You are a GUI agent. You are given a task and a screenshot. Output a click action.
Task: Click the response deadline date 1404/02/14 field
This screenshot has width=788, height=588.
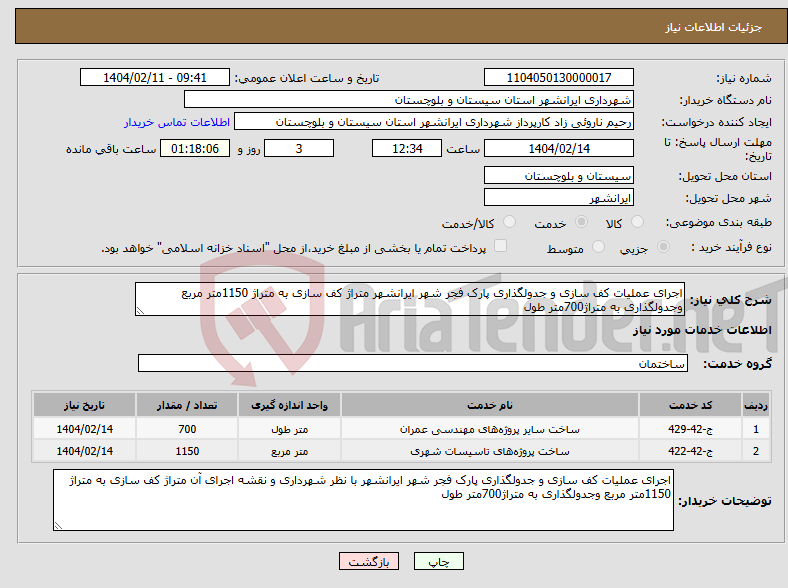(558, 148)
